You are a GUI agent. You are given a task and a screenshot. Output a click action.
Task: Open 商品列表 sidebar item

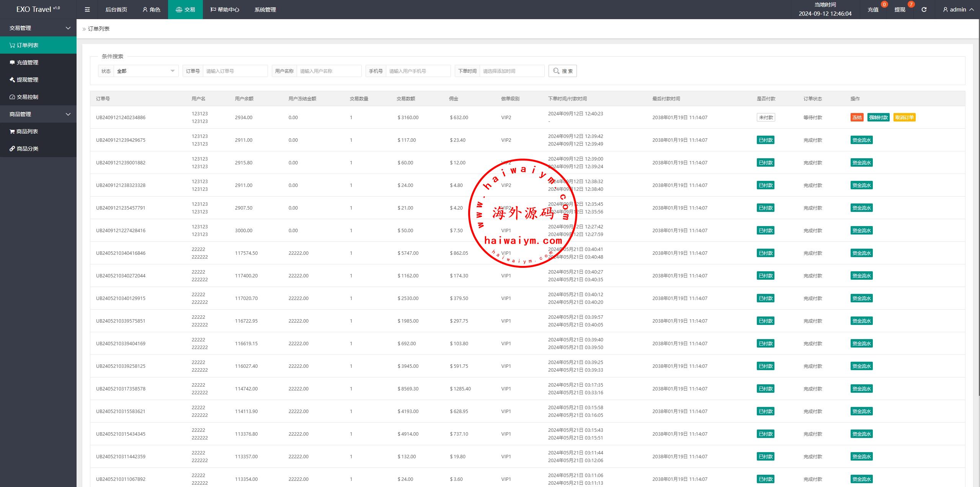27,131
